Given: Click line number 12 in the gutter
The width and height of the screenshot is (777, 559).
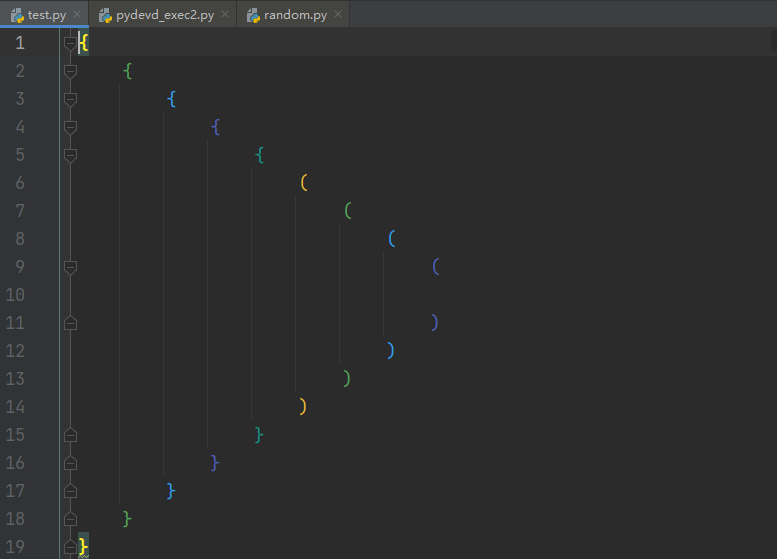Looking at the screenshot, I should 15,351.
